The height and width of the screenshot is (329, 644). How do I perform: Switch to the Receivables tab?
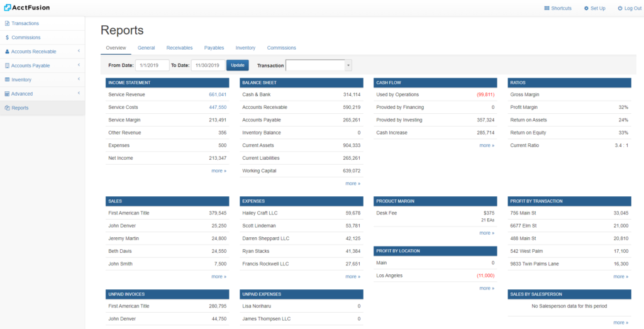tap(179, 48)
